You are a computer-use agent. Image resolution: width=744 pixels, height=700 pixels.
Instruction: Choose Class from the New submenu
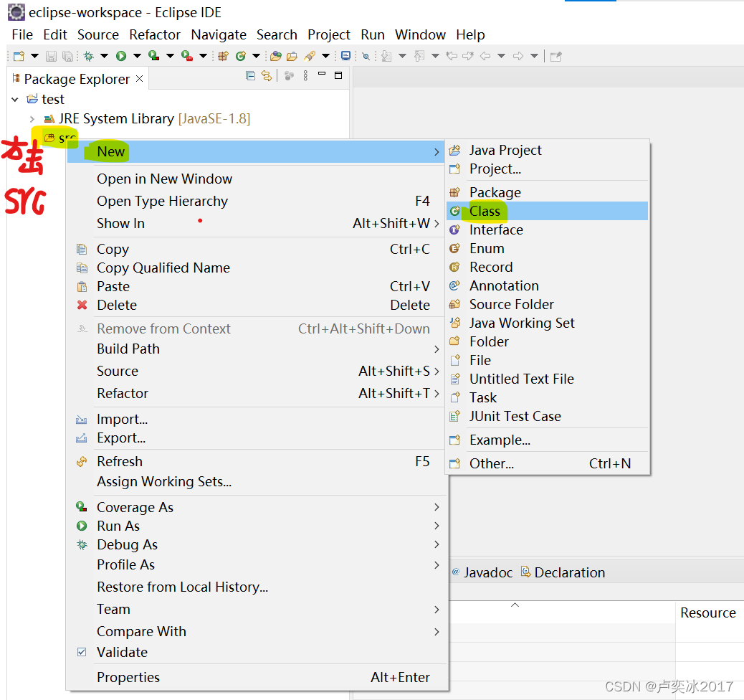pos(548,212)
